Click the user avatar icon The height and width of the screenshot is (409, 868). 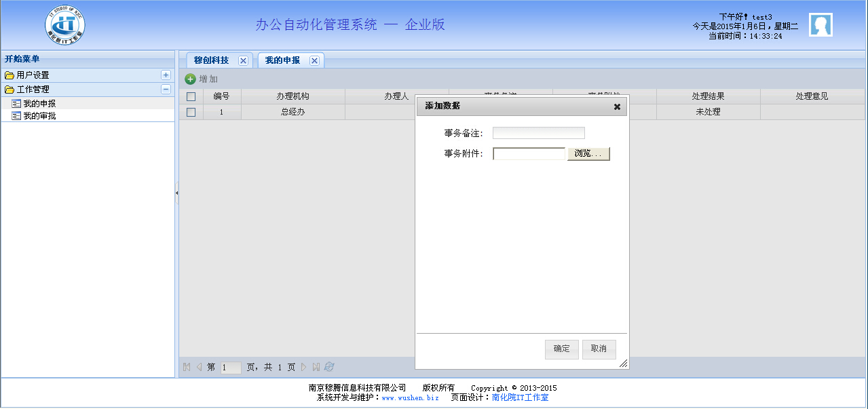820,25
